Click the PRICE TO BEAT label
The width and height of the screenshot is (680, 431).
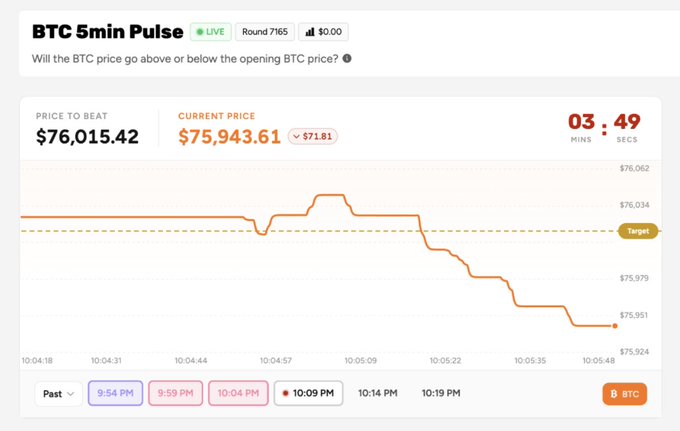(72, 116)
